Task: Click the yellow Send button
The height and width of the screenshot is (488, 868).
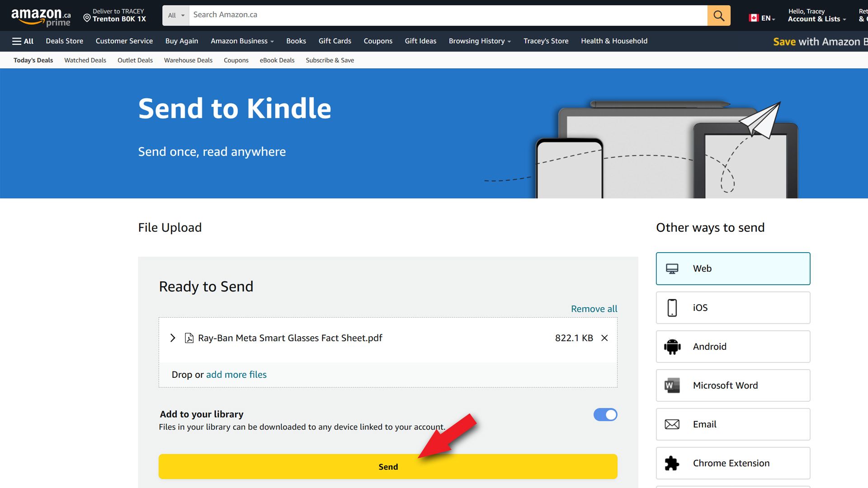Action: point(388,467)
